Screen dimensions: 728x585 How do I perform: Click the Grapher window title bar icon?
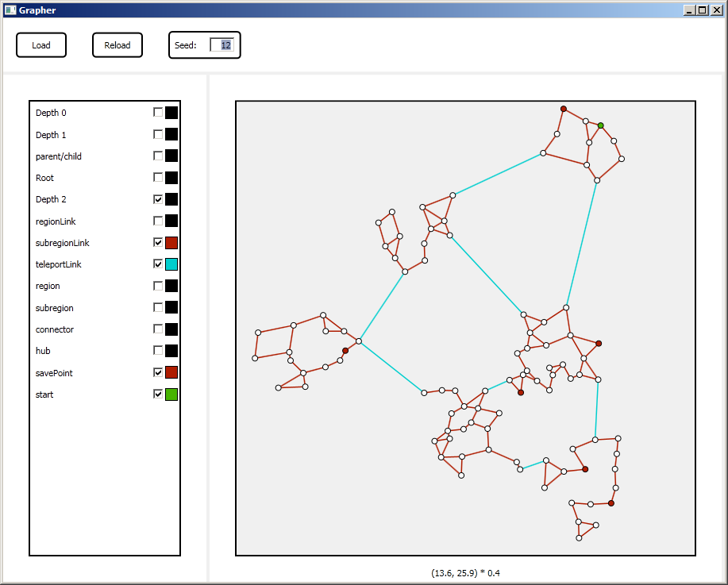(x=10, y=10)
